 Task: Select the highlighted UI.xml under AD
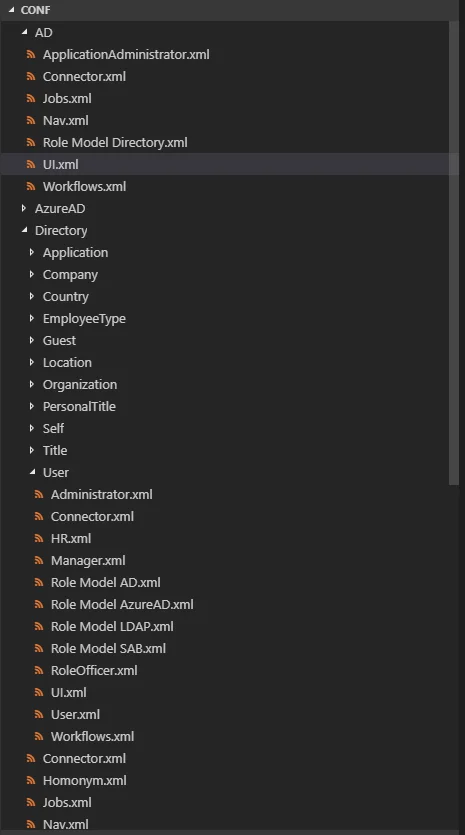(230, 164)
